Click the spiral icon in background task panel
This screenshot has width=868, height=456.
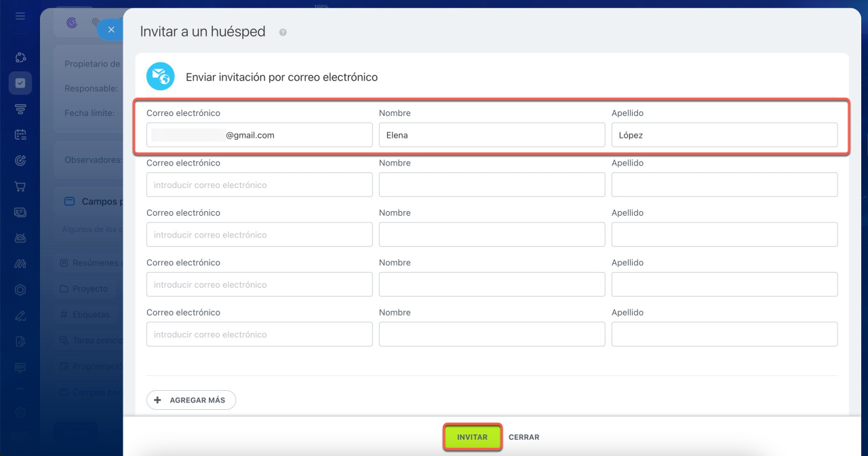point(72,23)
